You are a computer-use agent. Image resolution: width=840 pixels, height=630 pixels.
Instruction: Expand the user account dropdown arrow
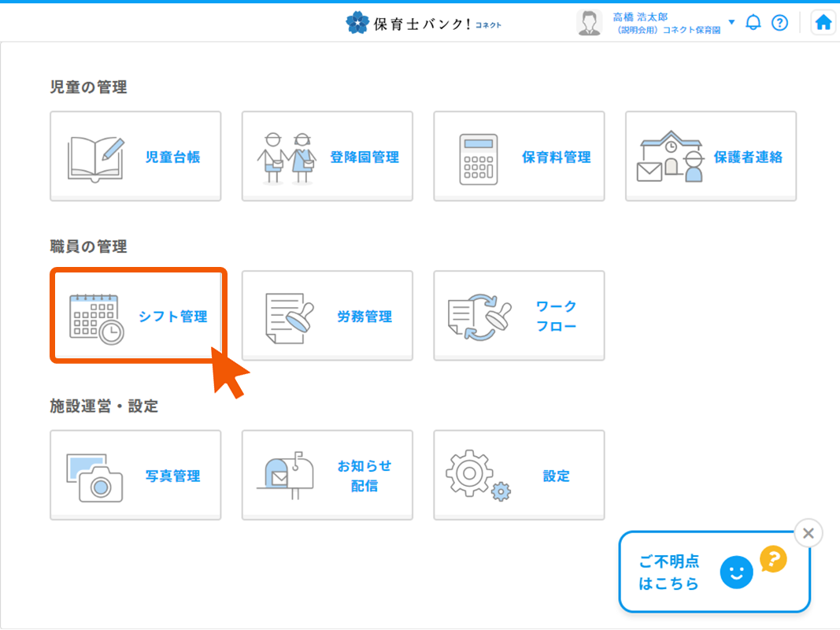(x=731, y=22)
